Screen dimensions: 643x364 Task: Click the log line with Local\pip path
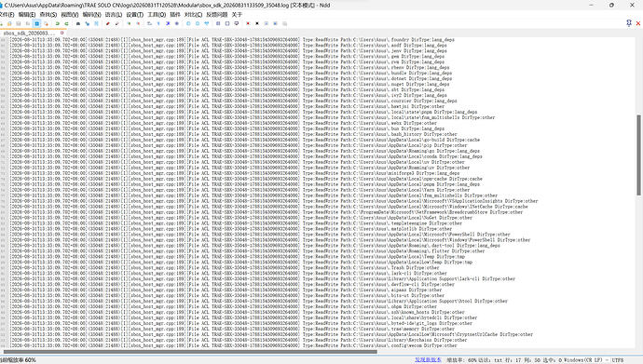click(239, 145)
